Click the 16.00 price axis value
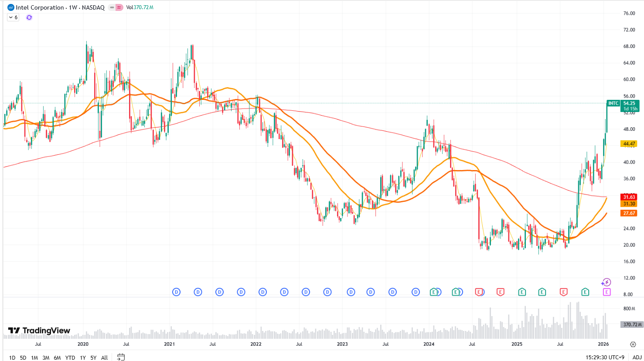 click(629, 262)
